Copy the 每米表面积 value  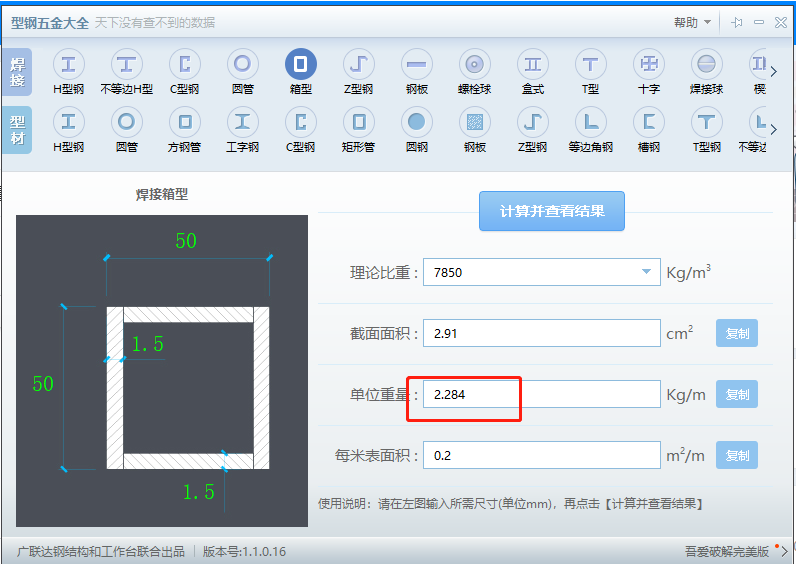click(737, 455)
